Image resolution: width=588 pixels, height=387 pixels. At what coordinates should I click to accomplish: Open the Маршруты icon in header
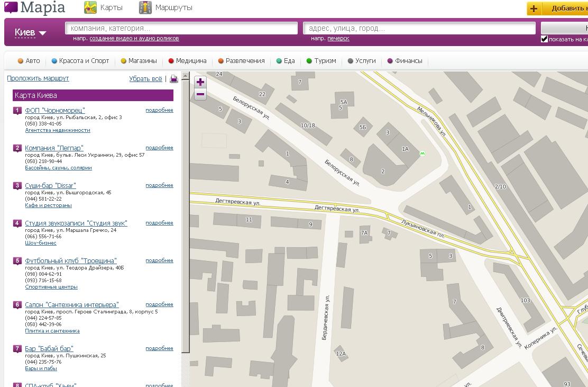(x=145, y=7)
